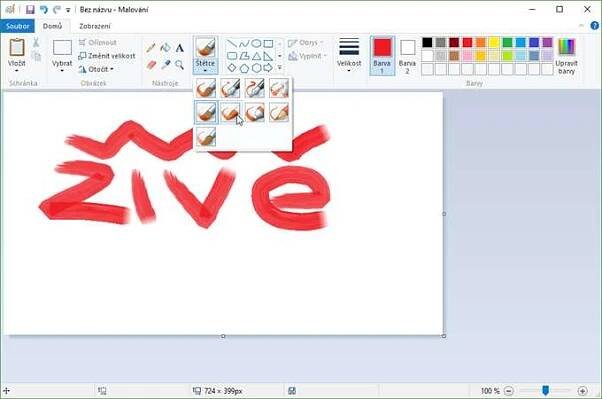Viewport: 602px width, 399px height.
Task: Open the Soubor file menu
Action: click(17, 26)
